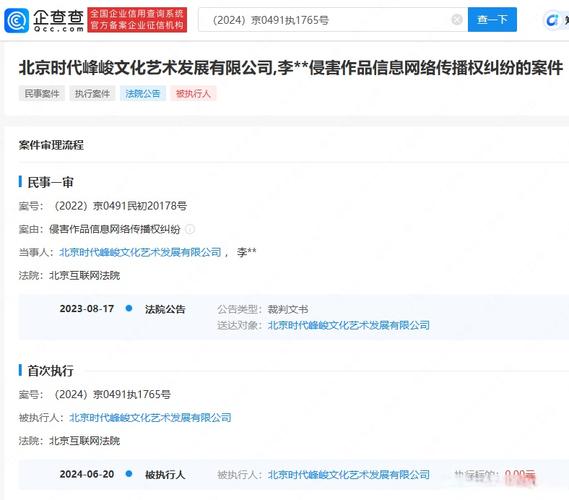This screenshot has width=569, height=500.
Task: Click case number (2024)京0491执1765号 under 首次执行
Action: click(112, 394)
